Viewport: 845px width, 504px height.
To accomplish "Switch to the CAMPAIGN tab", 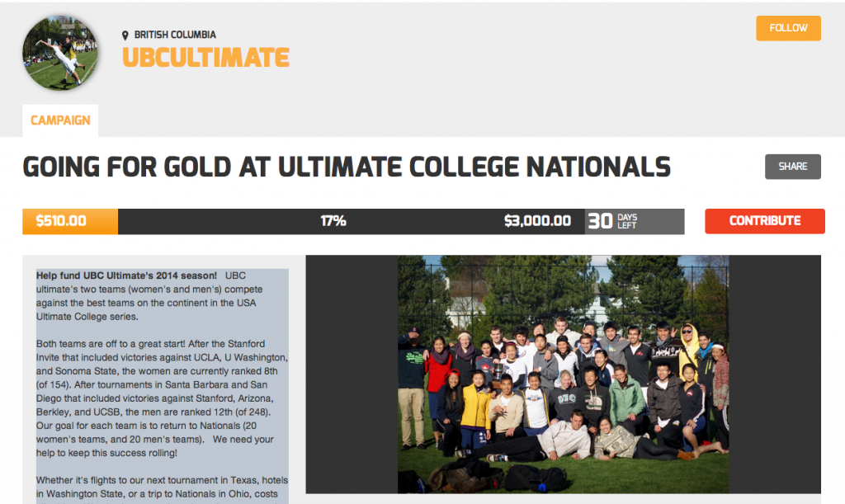I will [x=60, y=120].
